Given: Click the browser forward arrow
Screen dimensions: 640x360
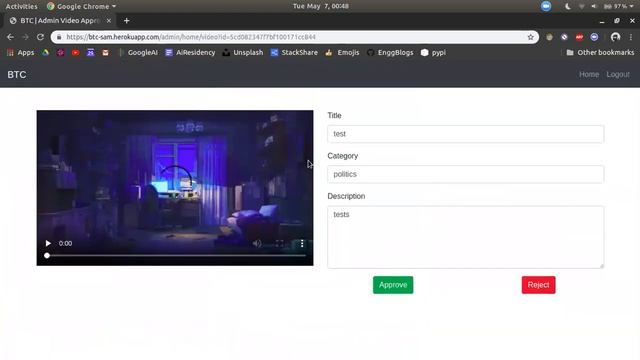Looking at the screenshot, I should click(x=25, y=37).
